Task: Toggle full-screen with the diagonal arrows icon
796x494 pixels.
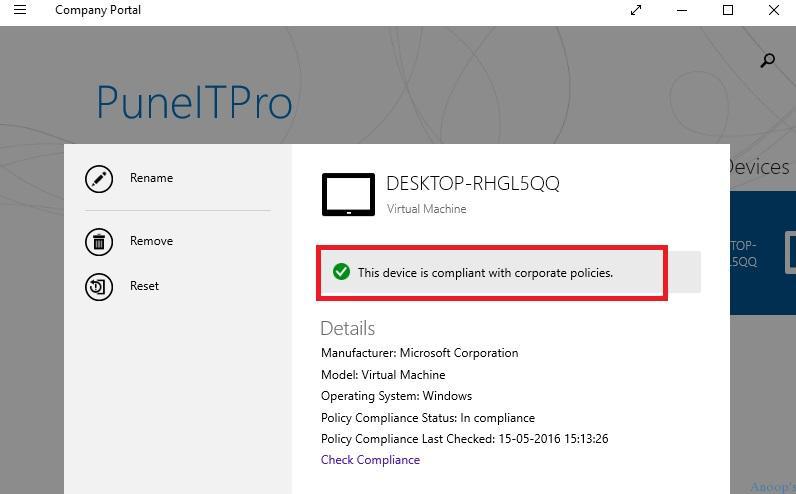Action: (636, 10)
